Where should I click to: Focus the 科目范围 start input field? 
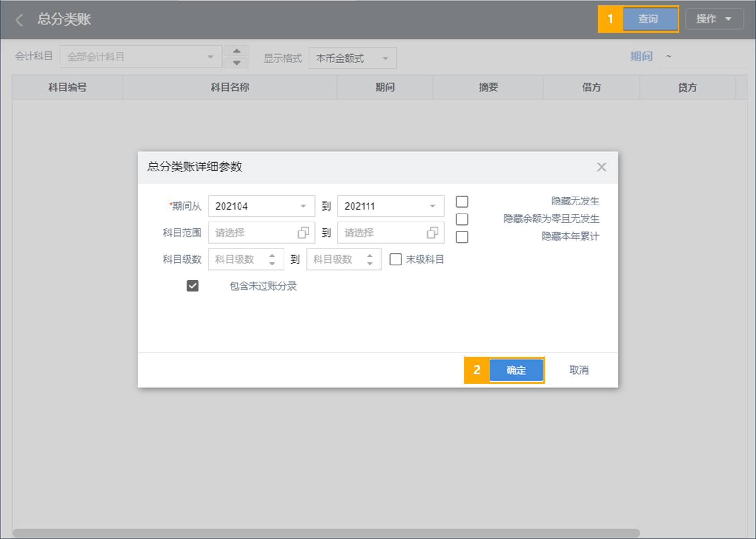point(261,232)
